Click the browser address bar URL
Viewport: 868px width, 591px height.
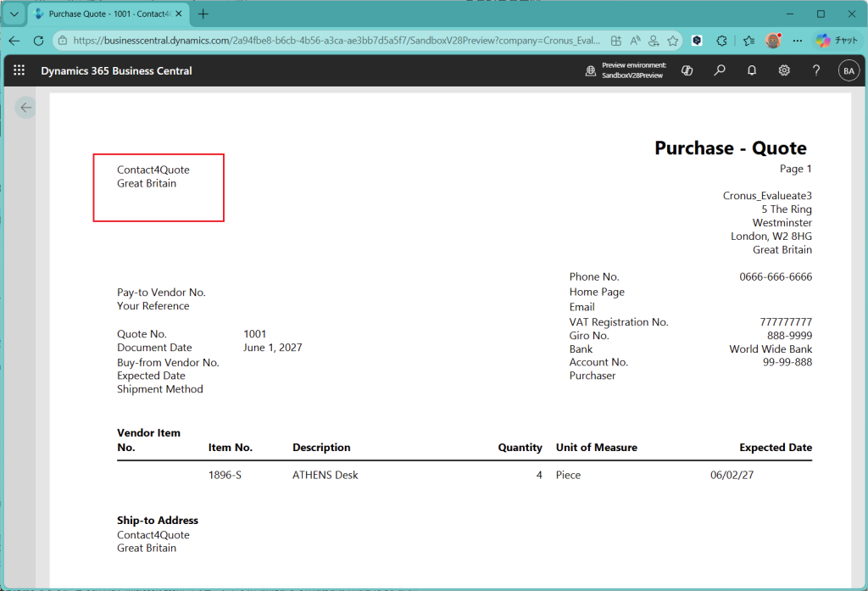tap(339, 41)
